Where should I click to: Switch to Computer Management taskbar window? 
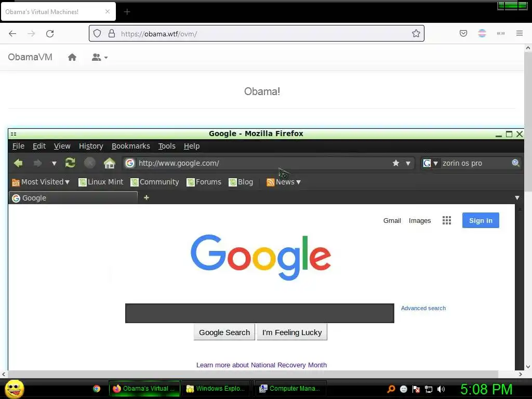290,389
